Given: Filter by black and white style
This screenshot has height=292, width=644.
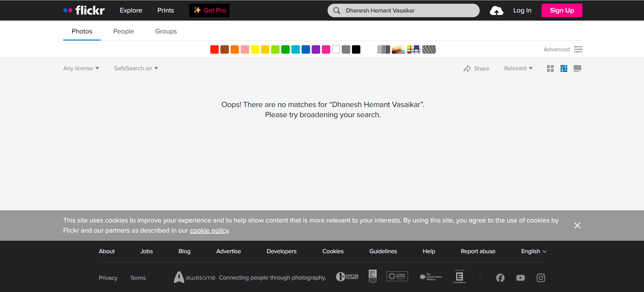Looking at the screenshot, I should coord(384,50).
